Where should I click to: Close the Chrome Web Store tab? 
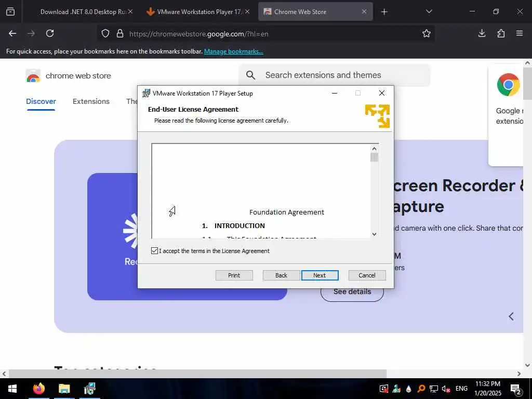[364, 12]
